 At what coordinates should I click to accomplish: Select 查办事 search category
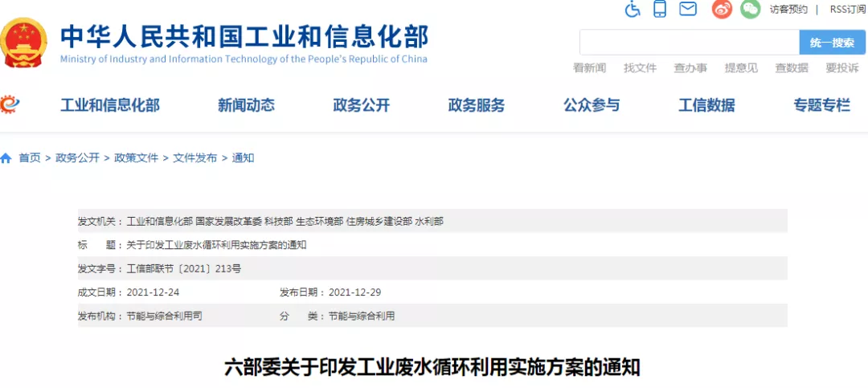tap(690, 68)
